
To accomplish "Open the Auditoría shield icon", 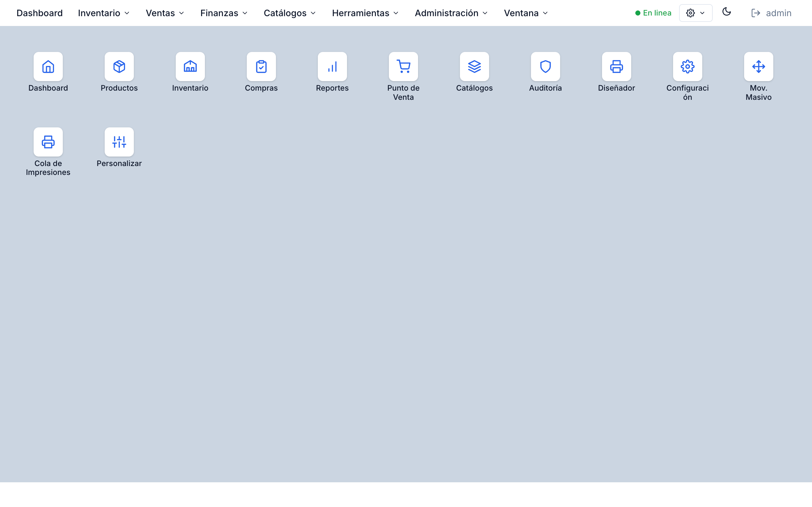I will pos(545,67).
